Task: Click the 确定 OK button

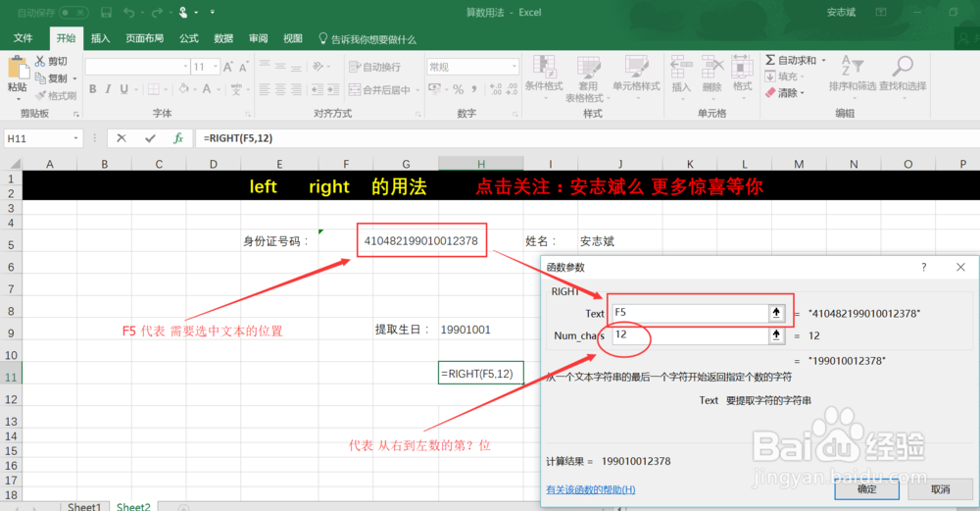Action: click(867, 489)
